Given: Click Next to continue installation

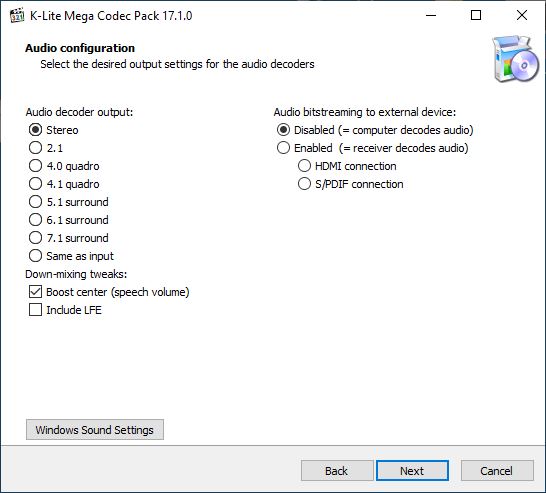Looking at the screenshot, I should (x=412, y=471).
